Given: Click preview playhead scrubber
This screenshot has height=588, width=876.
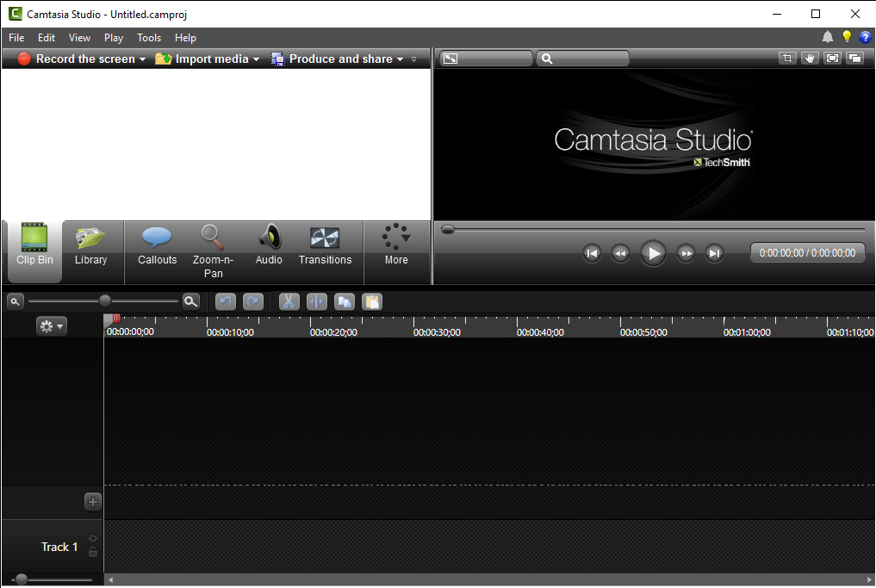Looking at the screenshot, I should [x=448, y=230].
